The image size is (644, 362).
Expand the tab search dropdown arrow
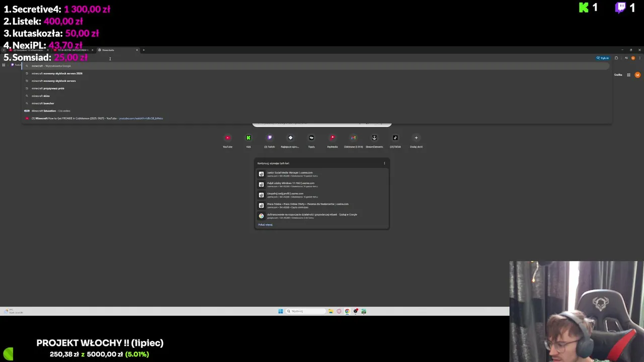coord(4,50)
